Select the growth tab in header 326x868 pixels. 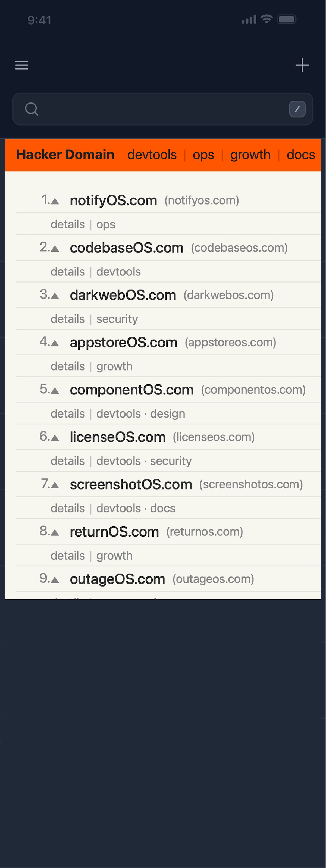(x=250, y=155)
